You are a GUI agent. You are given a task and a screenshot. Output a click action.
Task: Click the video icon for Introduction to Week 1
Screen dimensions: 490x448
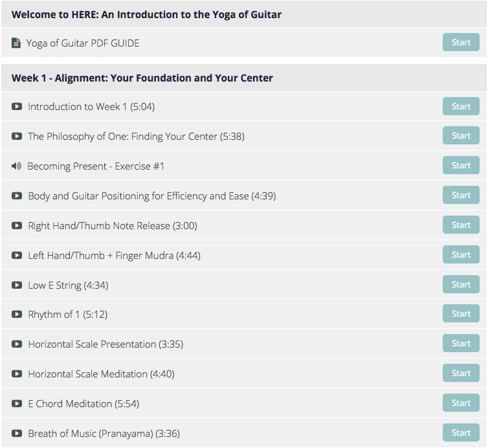coord(17,107)
